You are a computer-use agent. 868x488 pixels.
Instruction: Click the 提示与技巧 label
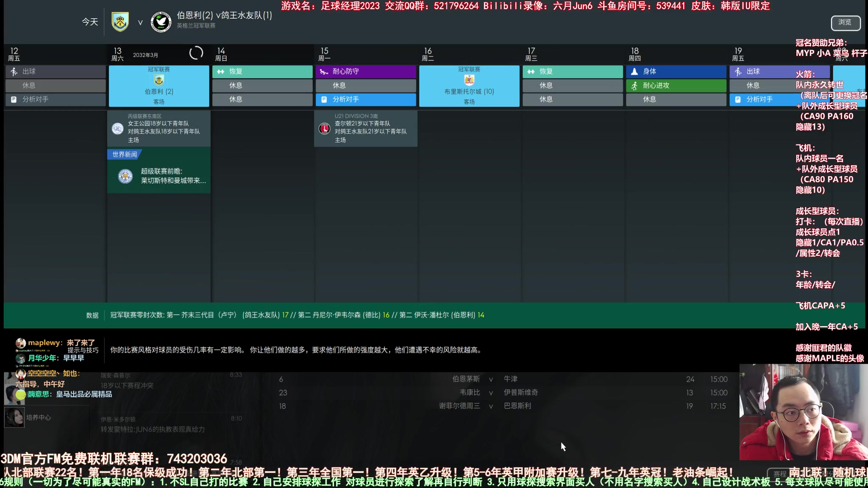83,350
